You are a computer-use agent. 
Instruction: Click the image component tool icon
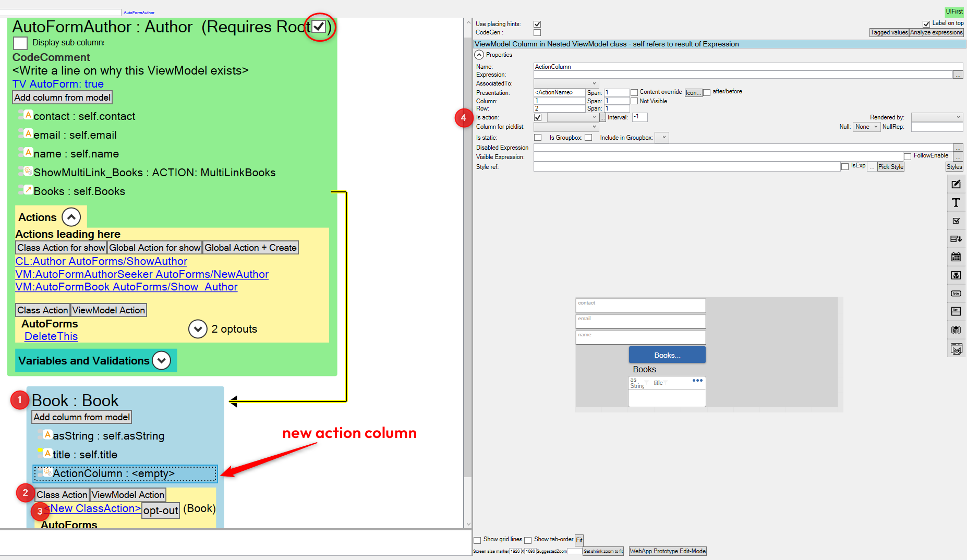pos(956,275)
